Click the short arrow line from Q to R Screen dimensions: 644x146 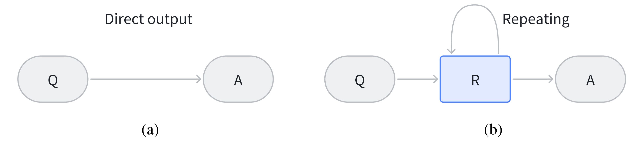(418, 79)
